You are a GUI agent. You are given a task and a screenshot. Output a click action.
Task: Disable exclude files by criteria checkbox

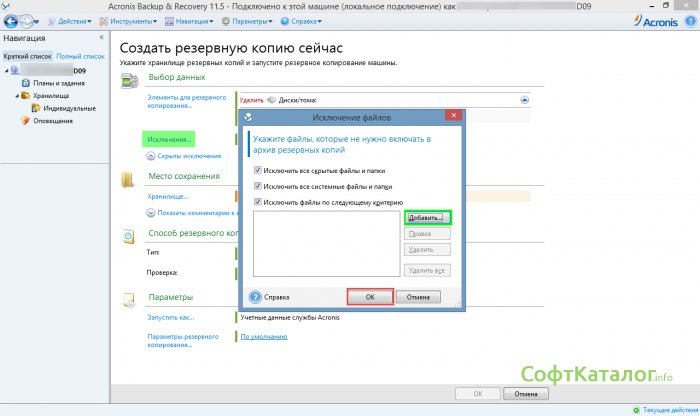[259, 201]
